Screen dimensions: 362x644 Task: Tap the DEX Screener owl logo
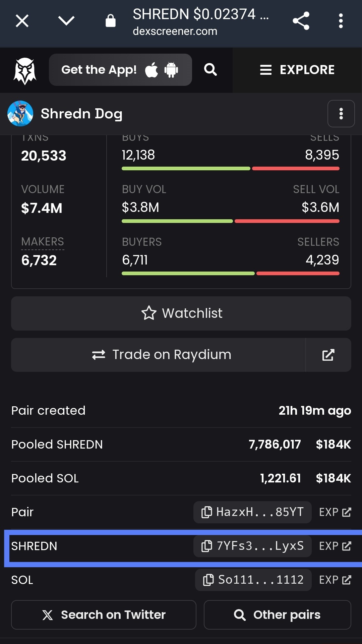coord(24,70)
